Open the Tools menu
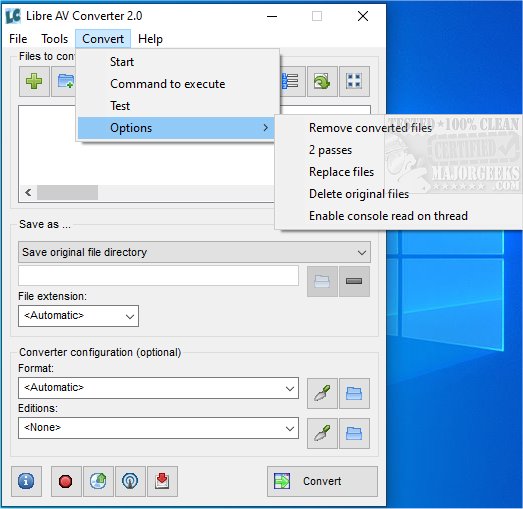 point(55,39)
